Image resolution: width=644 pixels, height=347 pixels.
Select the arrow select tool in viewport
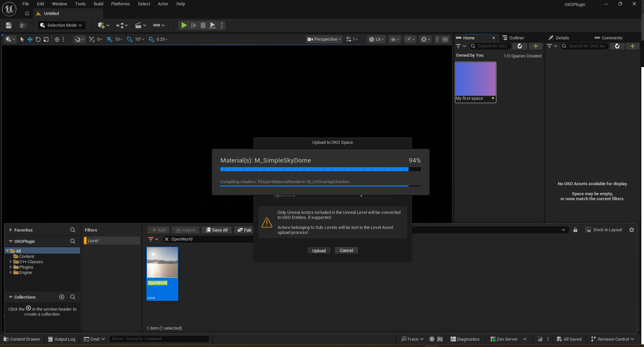coord(22,39)
